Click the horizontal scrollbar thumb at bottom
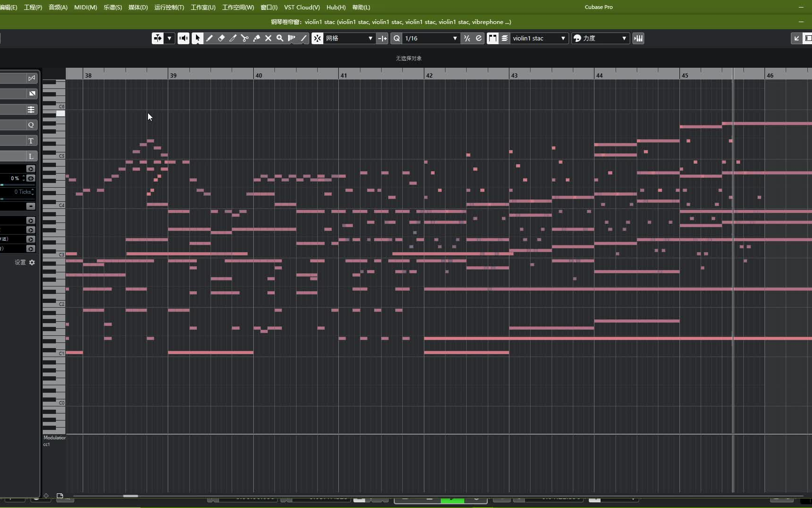The image size is (812, 508). 131,496
